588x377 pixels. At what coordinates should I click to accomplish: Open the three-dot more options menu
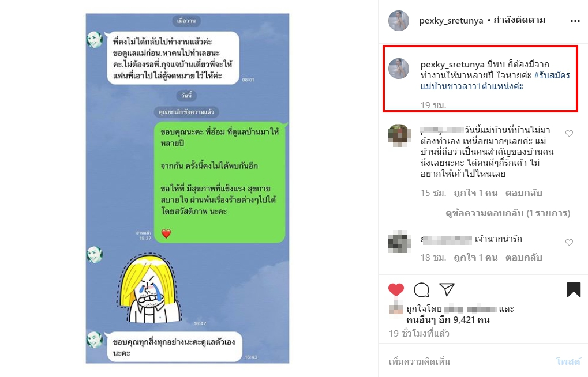tap(575, 21)
